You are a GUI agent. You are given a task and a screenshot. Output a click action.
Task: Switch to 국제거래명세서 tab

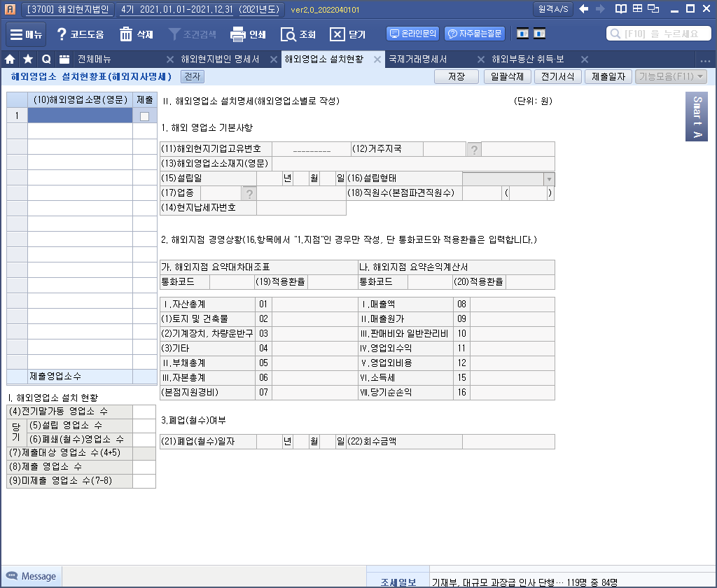coord(417,59)
